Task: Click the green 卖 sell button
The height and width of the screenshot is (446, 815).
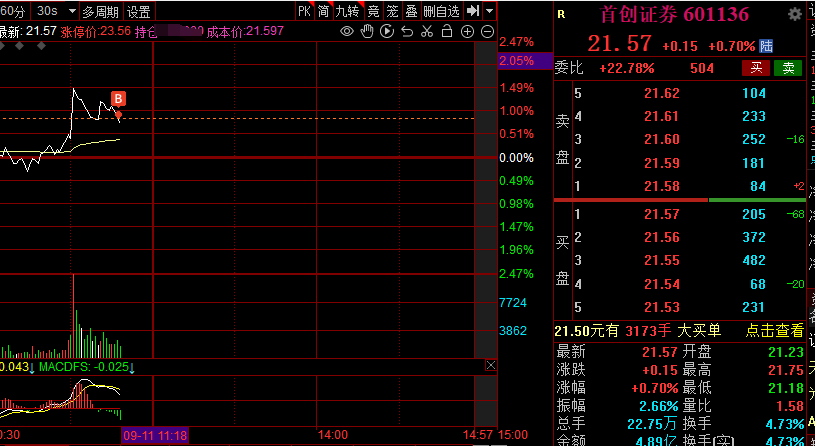Action: coord(788,68)
